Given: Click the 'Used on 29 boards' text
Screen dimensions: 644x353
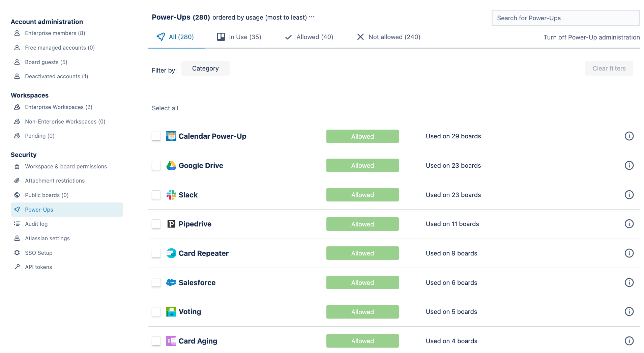Looking at the screenshot, I should click(x=453, y=136).
